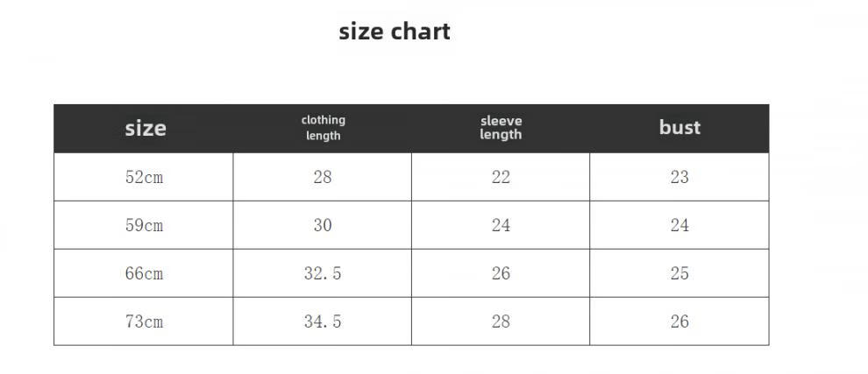Select the "size" column header
This screenshot has height=374, width=868.
pyautogui.click(x=145, y=128)
